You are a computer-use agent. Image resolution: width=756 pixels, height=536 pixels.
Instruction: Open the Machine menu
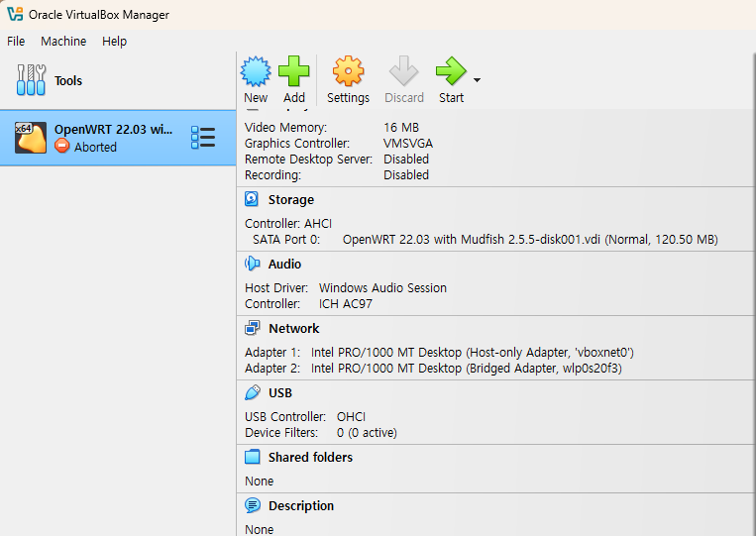63,42
